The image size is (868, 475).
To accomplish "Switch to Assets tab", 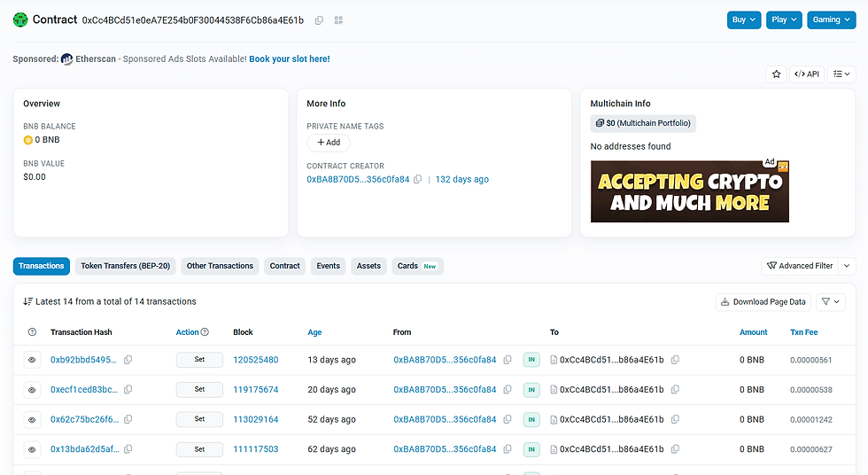I will pos(368,266).
